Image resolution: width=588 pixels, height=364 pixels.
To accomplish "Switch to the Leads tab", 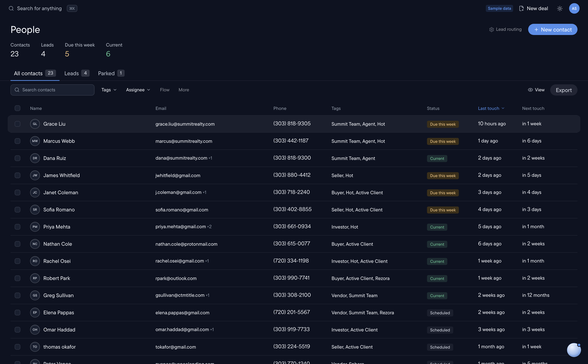I will [x=77, y=73].
